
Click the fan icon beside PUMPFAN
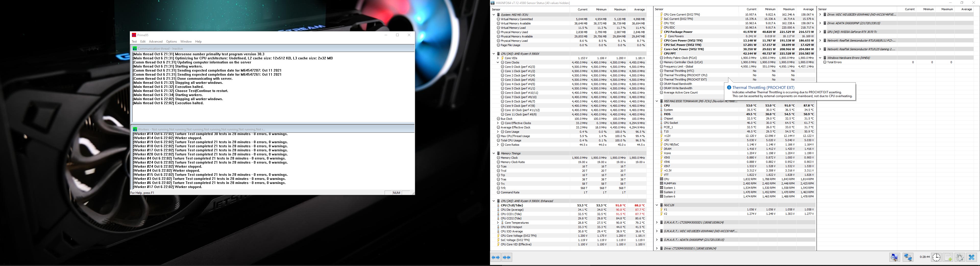point(661,183)
